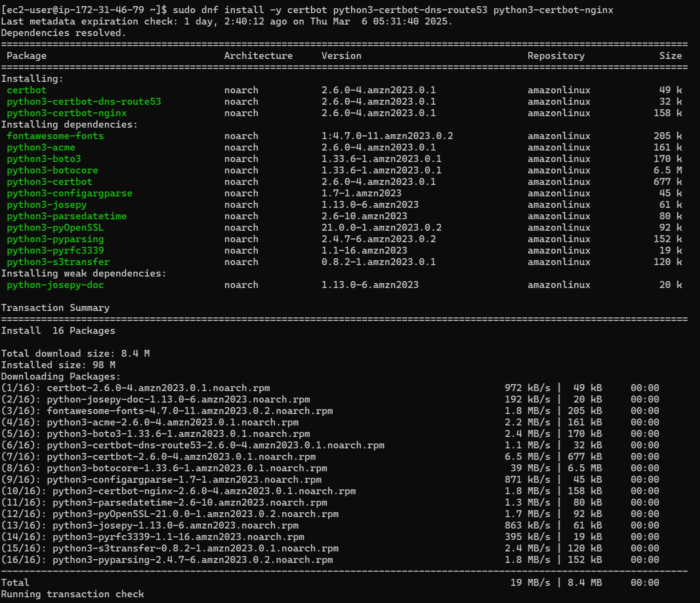Click the '19 MB/s' total download speed
This screenshot has width=700, height=603.
point(530,583)
